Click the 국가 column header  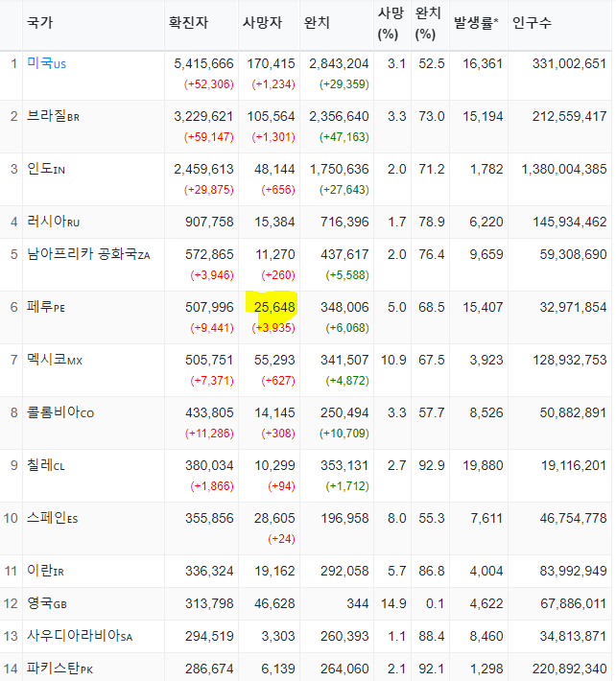tap(39, 22)
